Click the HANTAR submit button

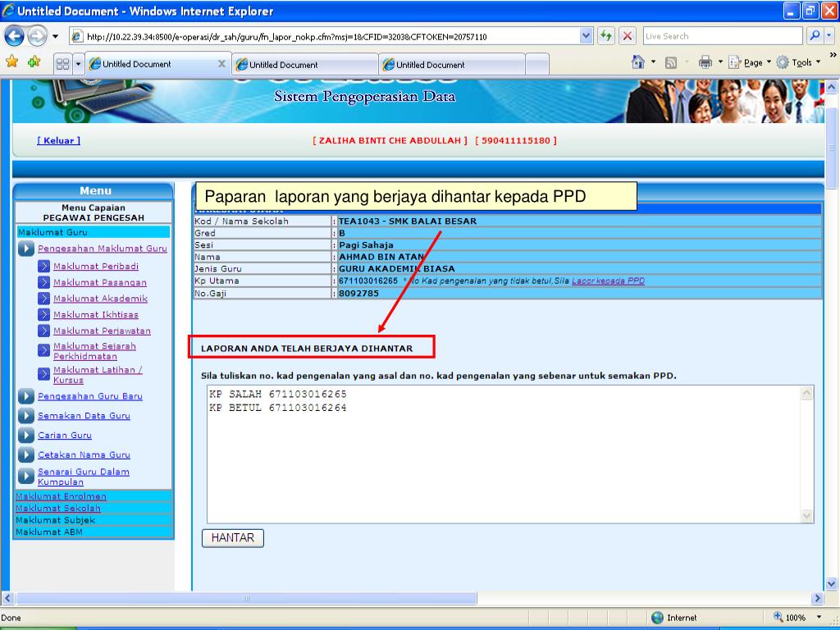(x=232, y=538)
